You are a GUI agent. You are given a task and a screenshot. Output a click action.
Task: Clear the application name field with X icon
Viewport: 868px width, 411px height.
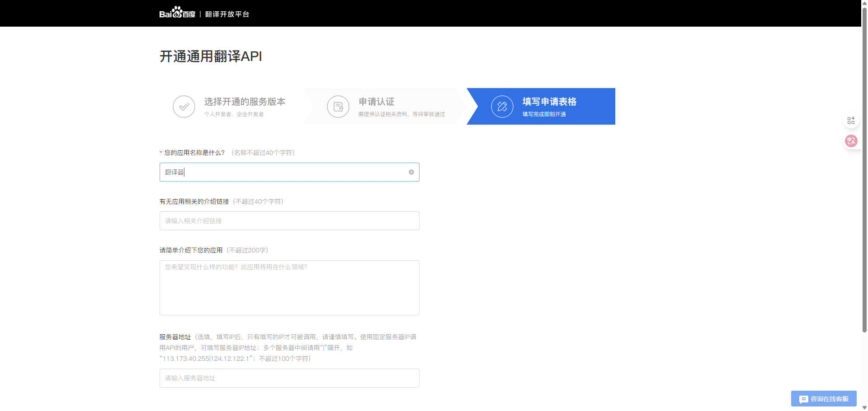click(x=411, y=172)
